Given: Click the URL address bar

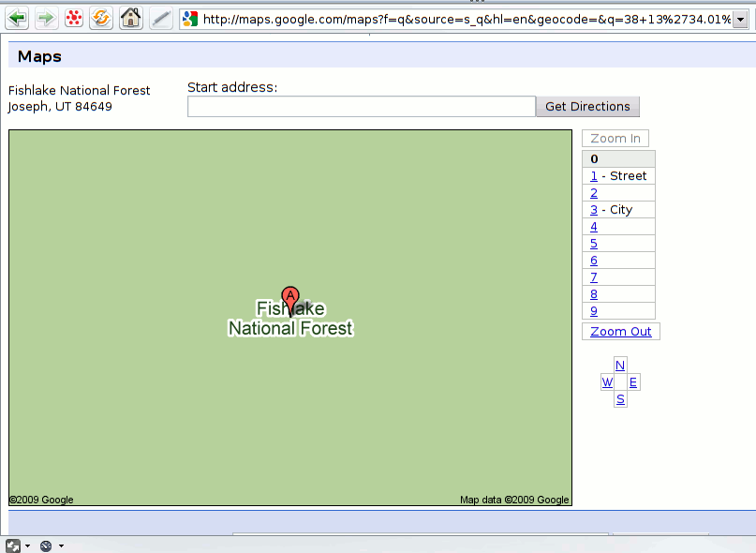Looking at the screenshot, I should [464, 19].
